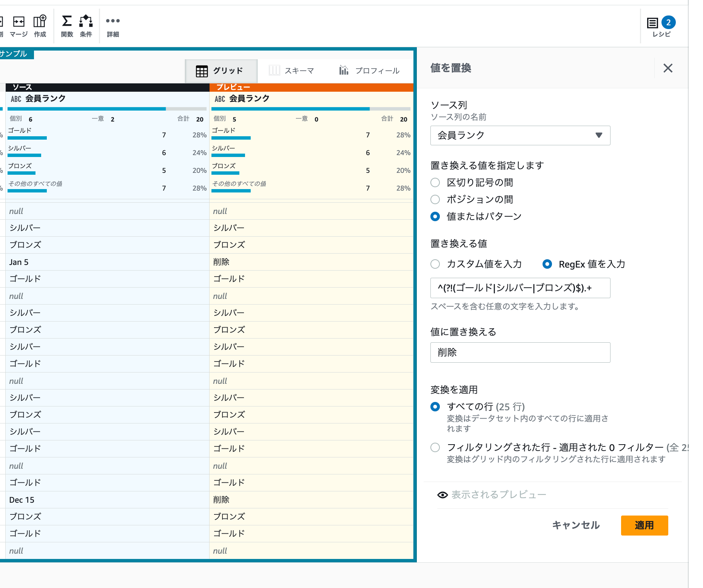Image resolution: width=703 pixels, height=588 pixels.
Task: Click the RegEx pattern input field
Action: pyautogui.click(x=520, y=288)
